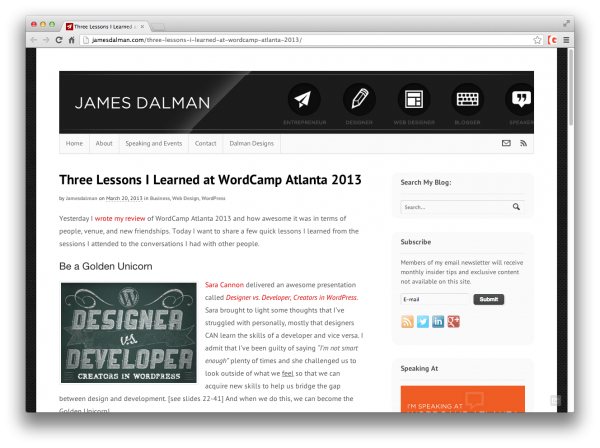Close the Three Lessons I Learned tab
Image resolution: width=600 pixels, height=448 pixels.
142,26
